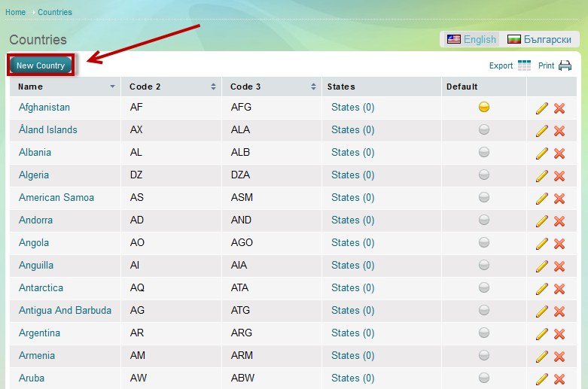Open the Home breadcrumb link
This screenshot has width=588, height=389.
(x=15, y=12)
